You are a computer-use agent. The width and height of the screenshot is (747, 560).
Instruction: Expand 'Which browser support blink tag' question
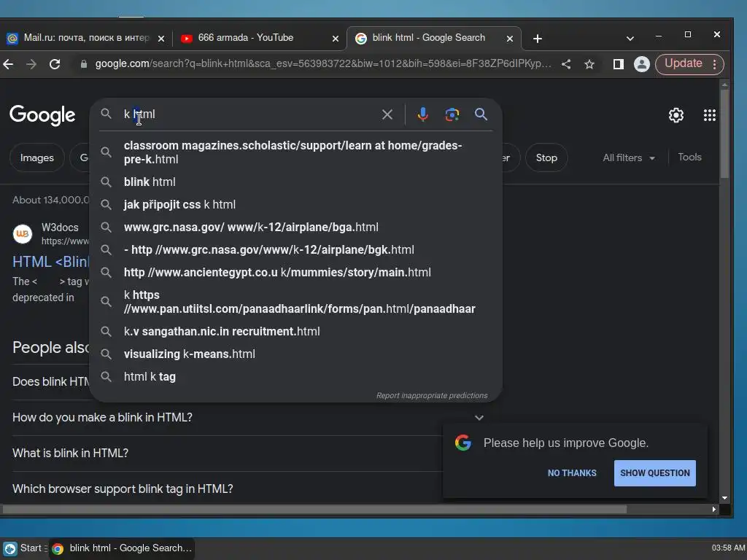click(x=227, y=489)
